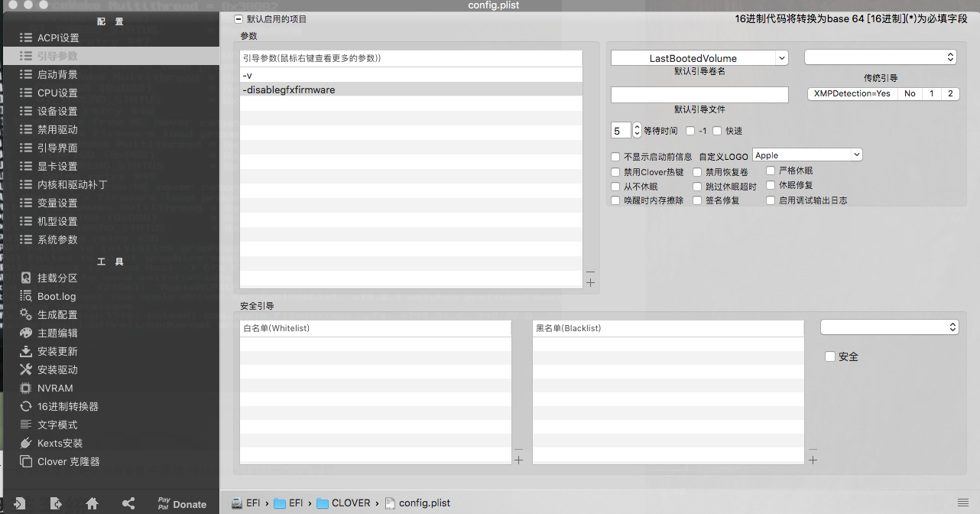
Task: Click the PayPal Donate button
Action: point(182,503)
